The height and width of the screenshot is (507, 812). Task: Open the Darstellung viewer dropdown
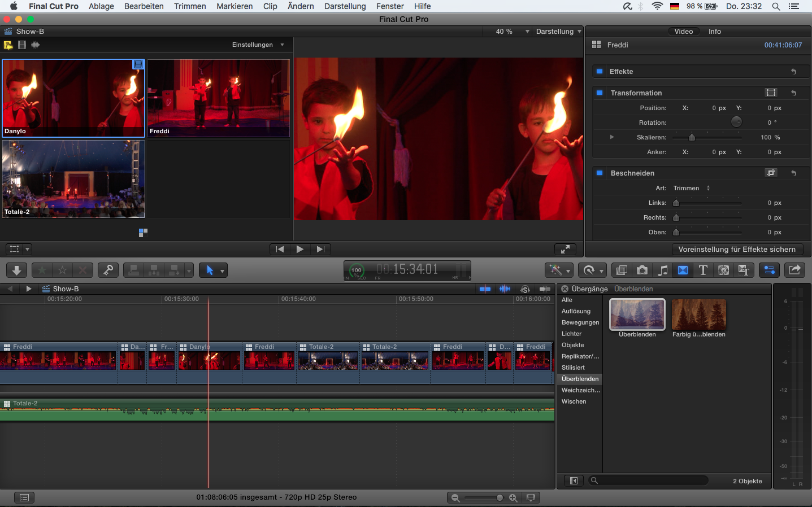[x=558, y=32]
